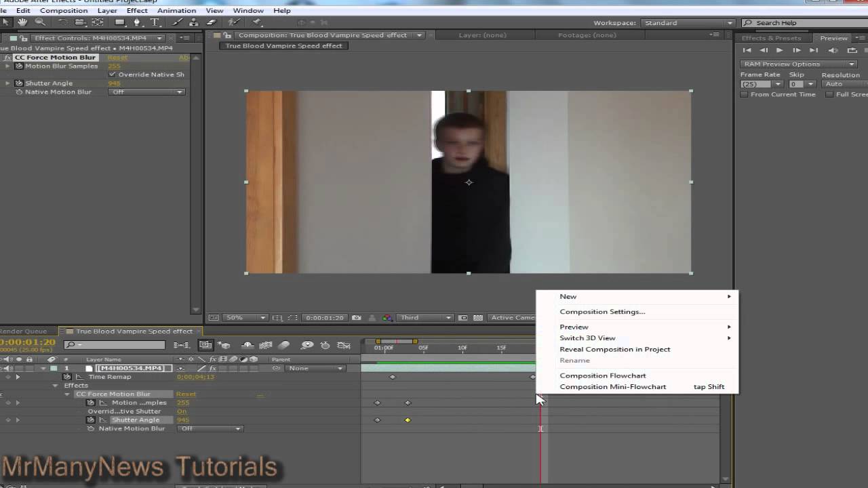Click the take snapshot camera icon

pyautogui.click(x=356, y=317)
